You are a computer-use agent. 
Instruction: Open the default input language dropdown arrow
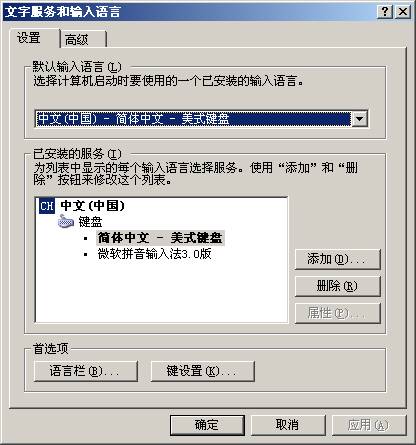(x=360, y=119)
